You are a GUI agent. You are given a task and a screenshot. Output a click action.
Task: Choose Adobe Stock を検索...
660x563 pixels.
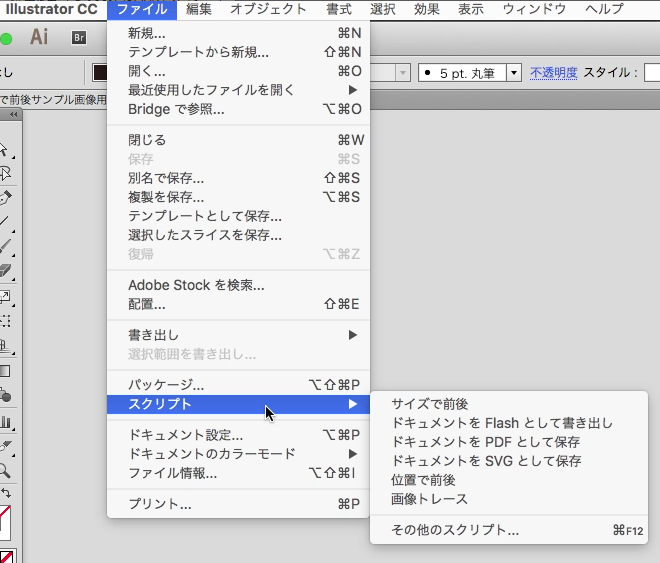click(238, 285)
